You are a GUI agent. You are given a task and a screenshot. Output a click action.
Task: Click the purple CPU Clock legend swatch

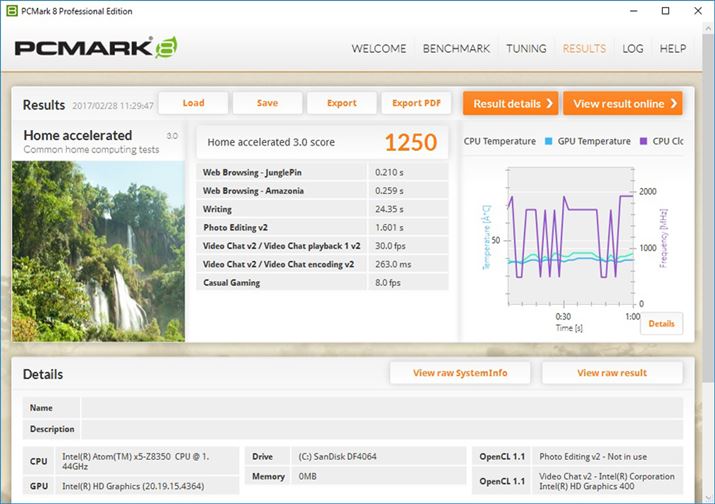pos(644,142)
